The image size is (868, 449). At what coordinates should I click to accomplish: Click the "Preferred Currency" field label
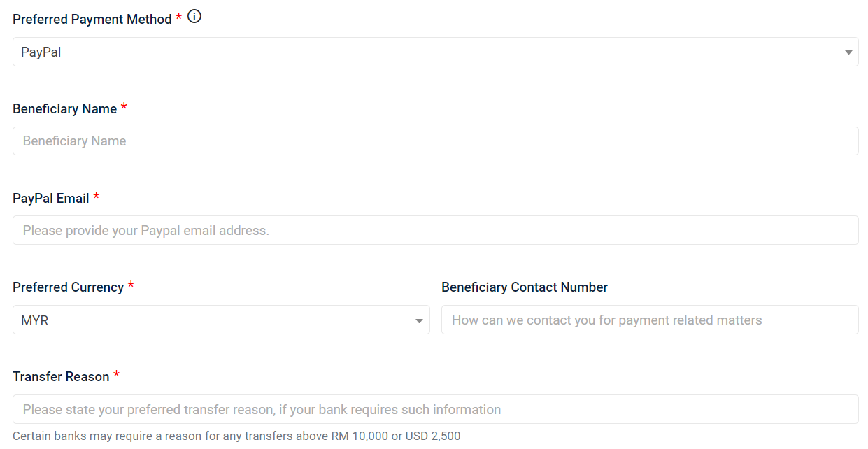pyautogui.click(x=69, y=287)
